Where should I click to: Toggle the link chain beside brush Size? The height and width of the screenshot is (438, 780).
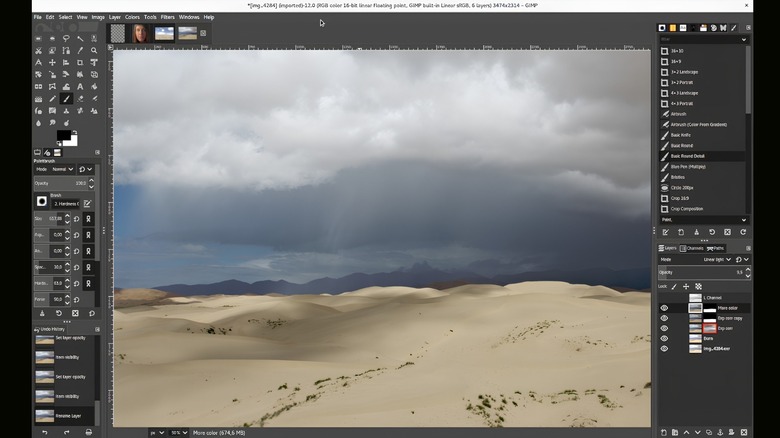tap(89, 219)
